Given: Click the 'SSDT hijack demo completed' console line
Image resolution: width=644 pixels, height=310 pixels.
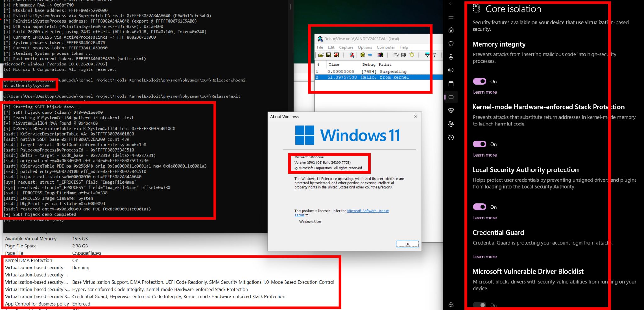Looking at the screenshot, I should click(x=40, y=214).
